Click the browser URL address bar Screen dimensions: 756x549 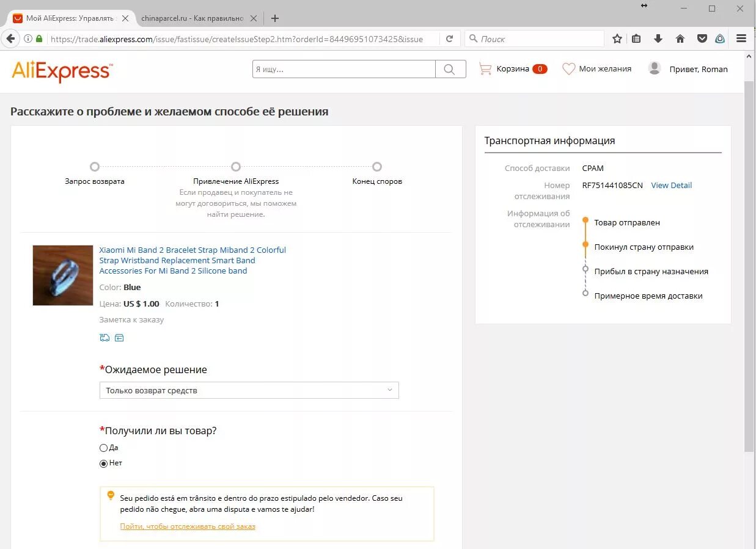coord(244,38)
